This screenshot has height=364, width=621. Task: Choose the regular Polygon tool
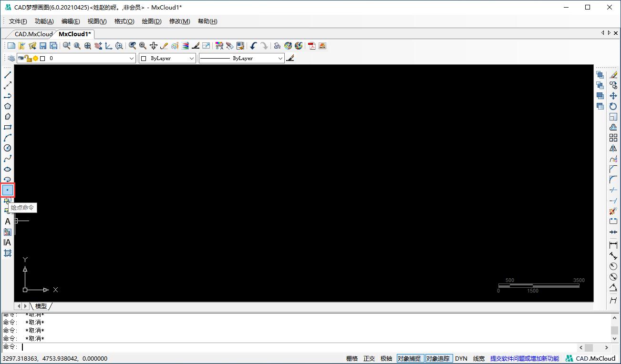click(8, 106)
